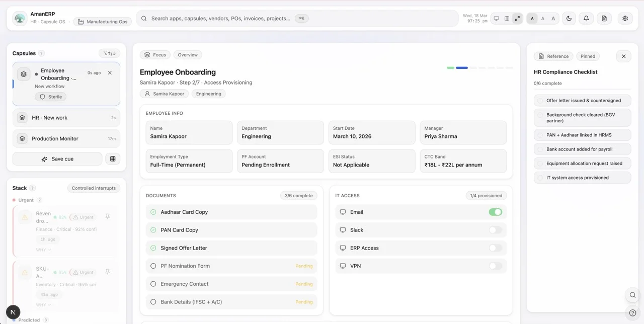The height and width of the screenshot is (324, 644).
Task: Click the capsules keyboard navigation arrows badge
Action: pyautogui.click(x=109, y=53)
